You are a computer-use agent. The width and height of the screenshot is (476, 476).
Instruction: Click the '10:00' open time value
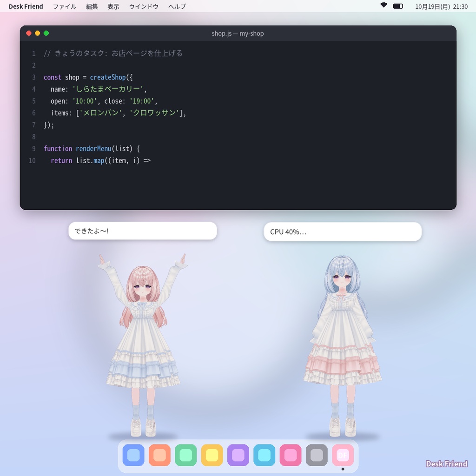click(85, 101)
